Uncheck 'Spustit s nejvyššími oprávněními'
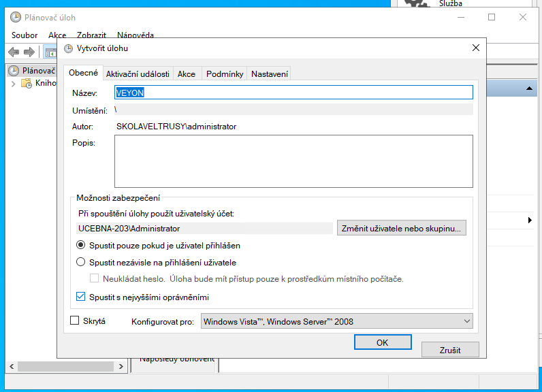The image size is (542, 392). [x=81, y=297]
